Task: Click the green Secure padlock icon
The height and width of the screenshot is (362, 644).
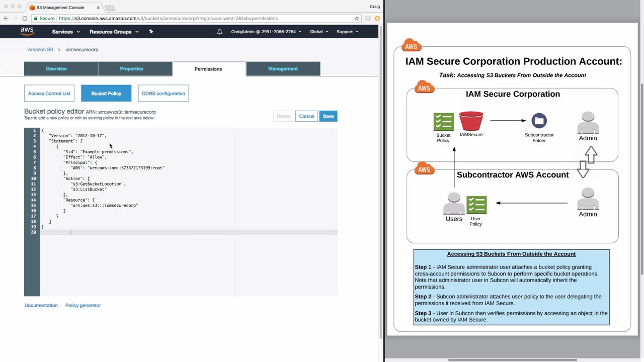Action: coord(36,19)
